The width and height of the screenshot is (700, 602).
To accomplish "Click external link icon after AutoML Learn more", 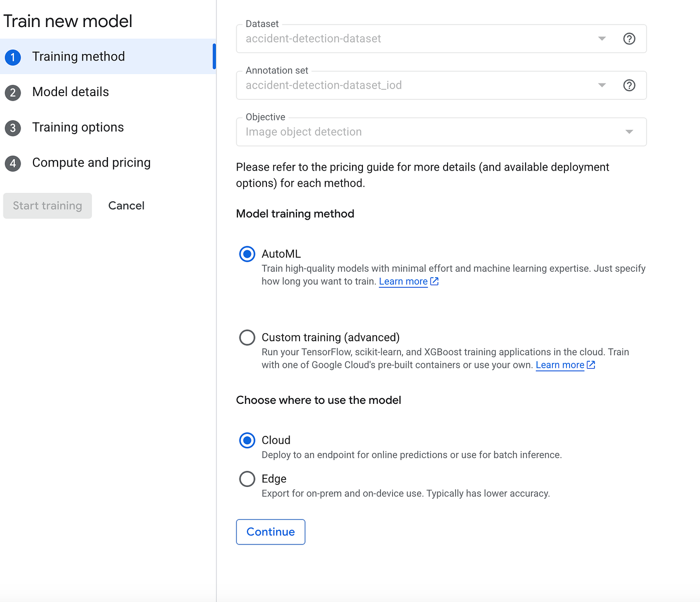I will pos(434,281).
